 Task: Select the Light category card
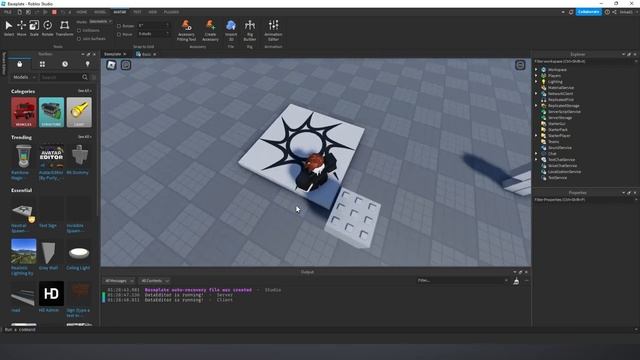(79, 112)
